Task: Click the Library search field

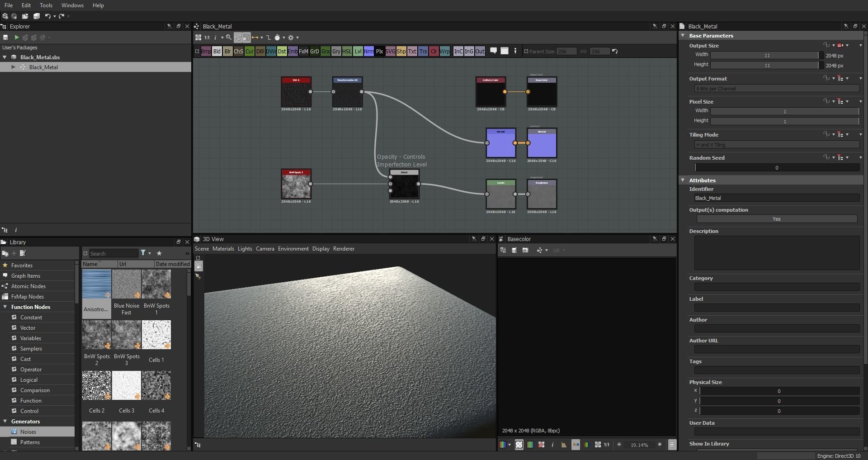Action: pos(113,254)
